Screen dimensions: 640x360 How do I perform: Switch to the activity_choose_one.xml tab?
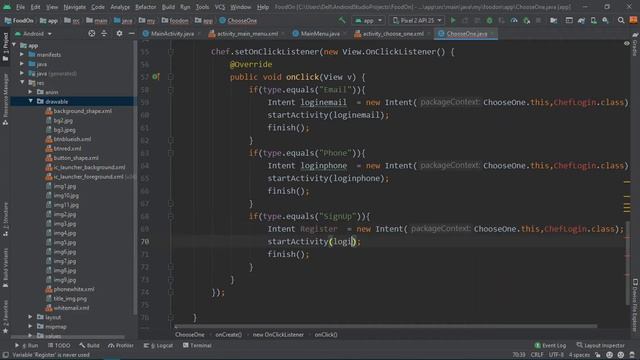[393, 34]
